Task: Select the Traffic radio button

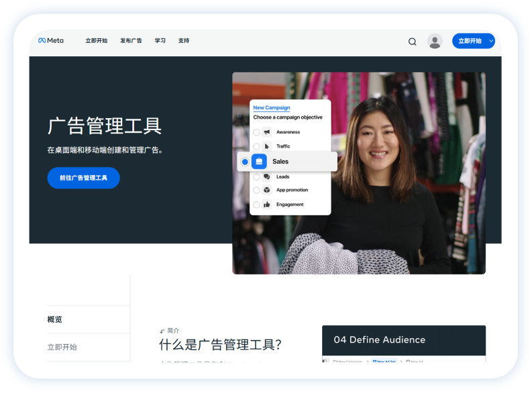Action: coord(256,146)
